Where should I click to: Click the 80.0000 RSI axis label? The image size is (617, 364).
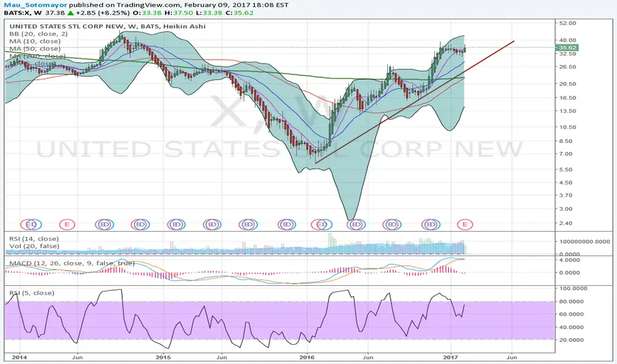pyautogui.click(x=571, y=301)
